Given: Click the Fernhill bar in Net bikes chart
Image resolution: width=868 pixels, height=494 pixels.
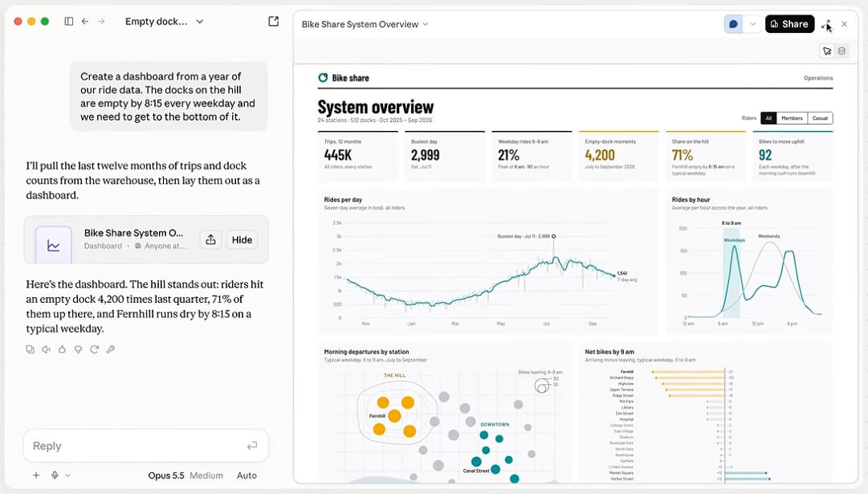Looking at the screenshot, I should click(688, 372).
